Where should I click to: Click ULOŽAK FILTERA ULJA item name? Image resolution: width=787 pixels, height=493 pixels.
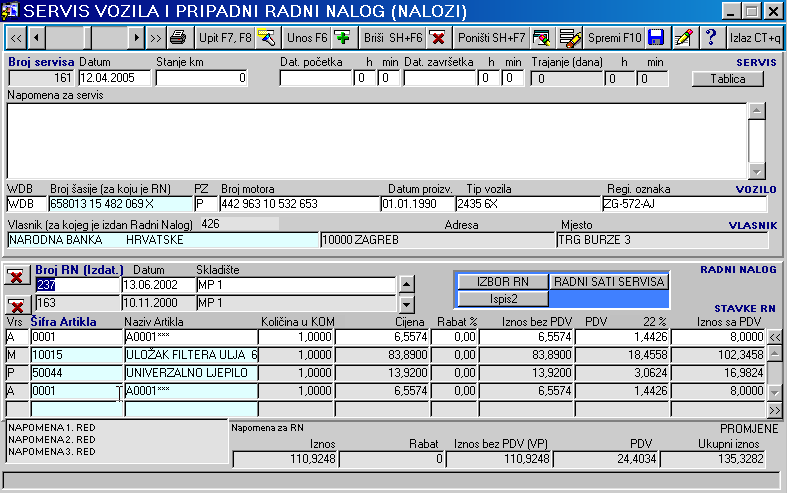(x=191, y=355)
